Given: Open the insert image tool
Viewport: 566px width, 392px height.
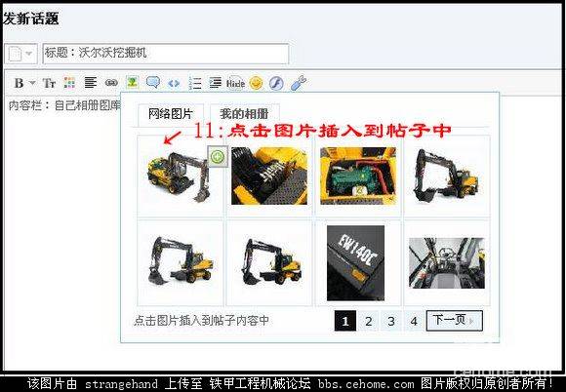Looking at the screenshot, I should [x=133, y=82].
